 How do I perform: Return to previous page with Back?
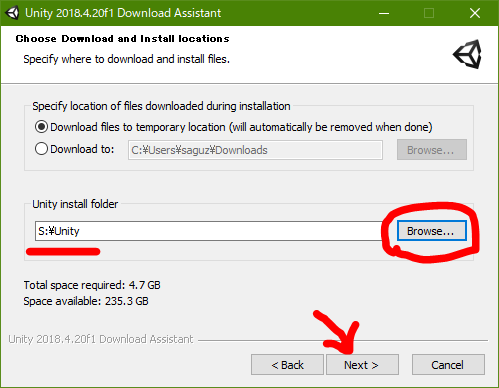tap(287, 365)
